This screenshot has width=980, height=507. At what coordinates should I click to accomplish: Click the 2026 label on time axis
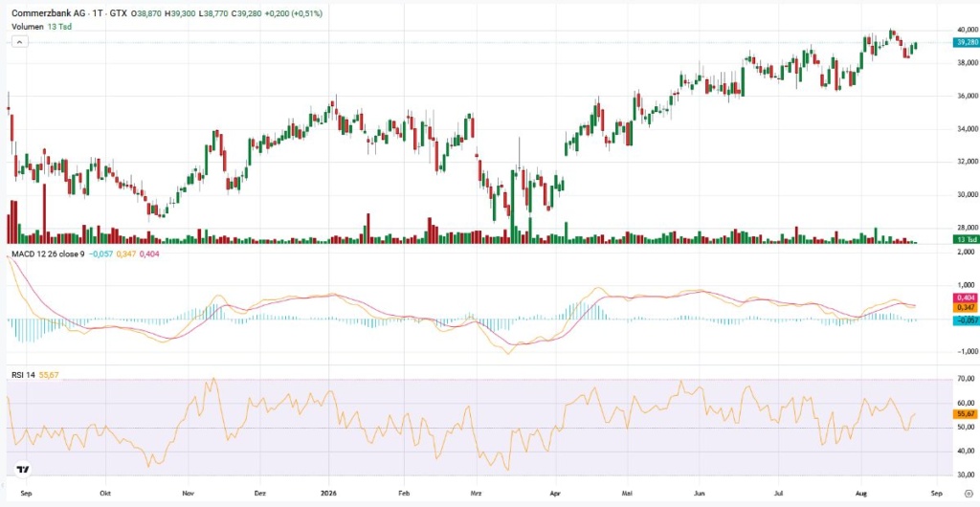point(329,493)
